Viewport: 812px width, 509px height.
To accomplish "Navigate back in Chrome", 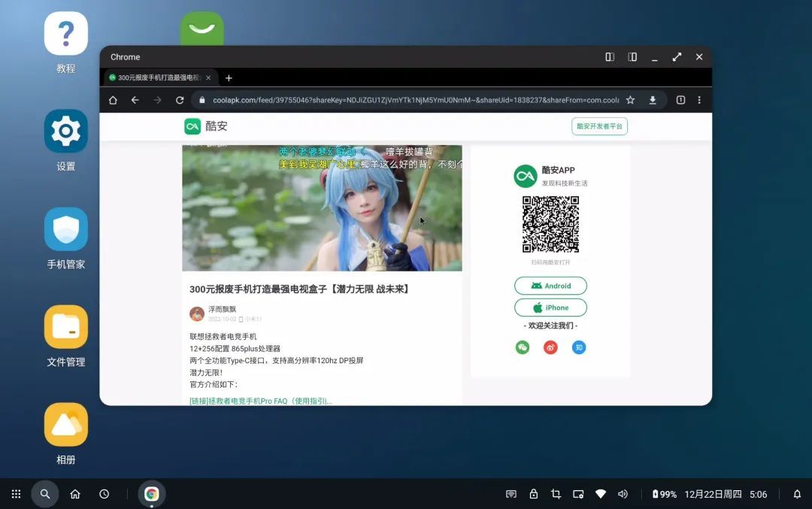I will point(135,100).
